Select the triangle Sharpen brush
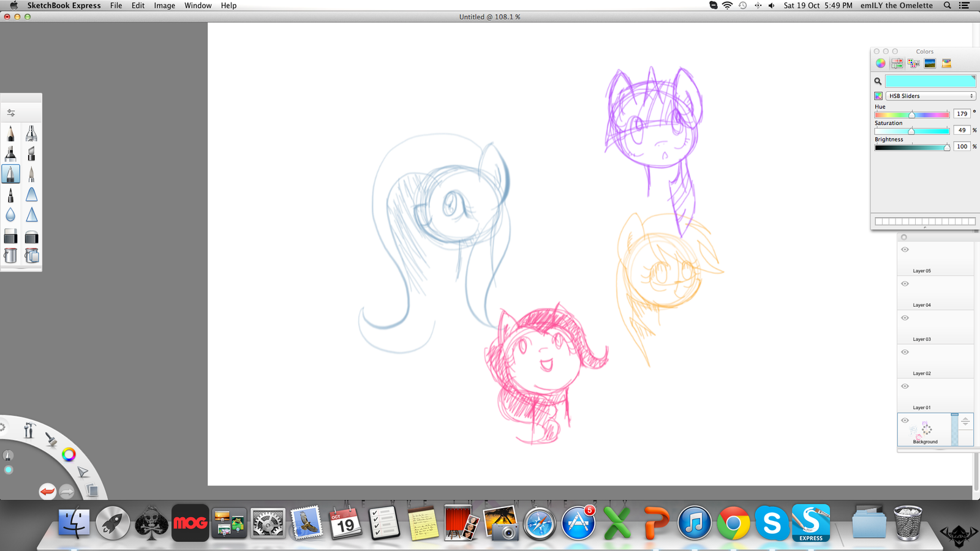The image size is (980, 551). 31,215
